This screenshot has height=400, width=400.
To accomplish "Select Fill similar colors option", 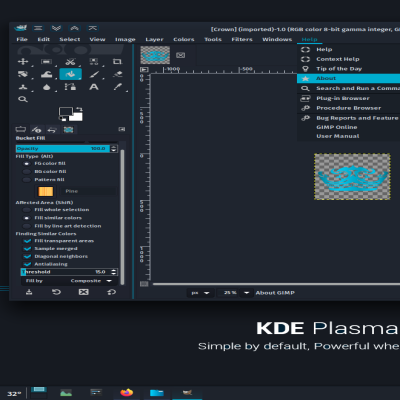I will click(x=26, y=218).
